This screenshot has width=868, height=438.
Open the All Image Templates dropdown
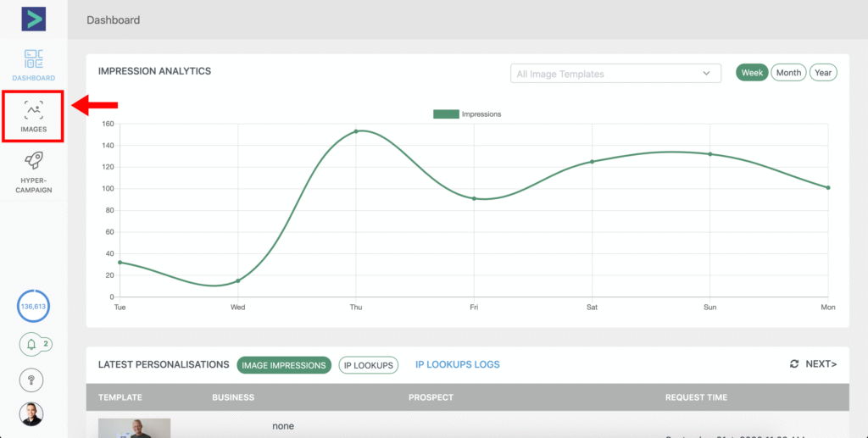606,74
